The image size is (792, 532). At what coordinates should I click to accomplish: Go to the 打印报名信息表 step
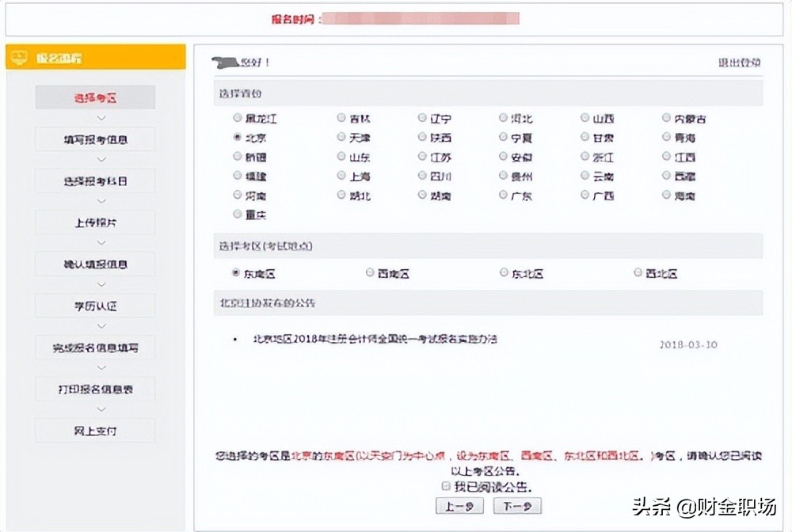[x=94, y=388]
